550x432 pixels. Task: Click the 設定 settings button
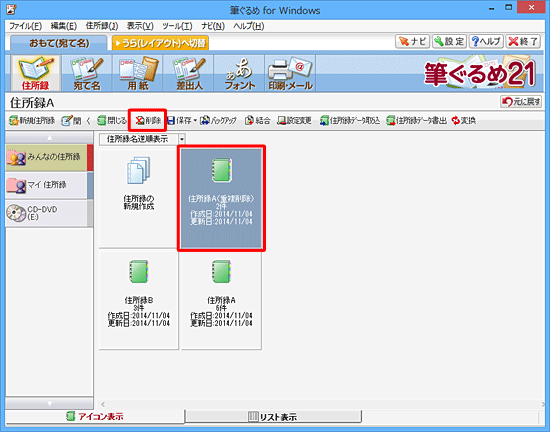point(449,41)
